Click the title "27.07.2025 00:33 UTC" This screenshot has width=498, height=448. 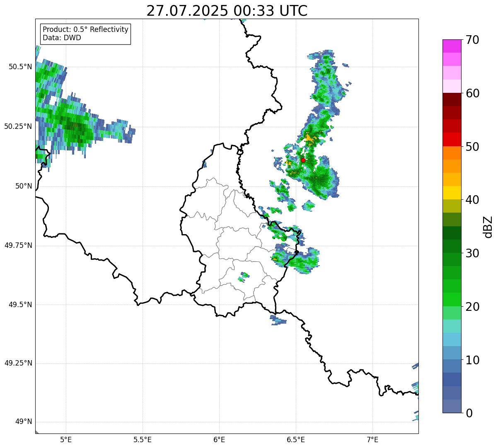point(227,11)
